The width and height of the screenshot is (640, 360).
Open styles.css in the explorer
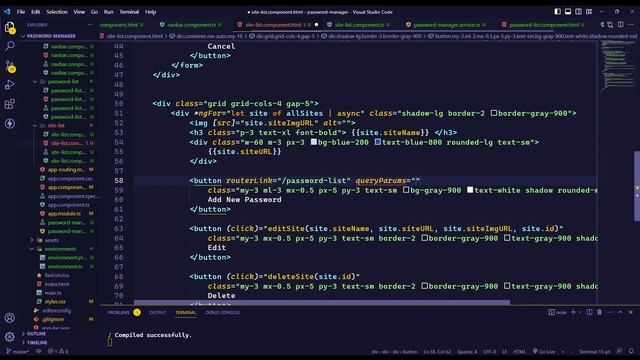point(55,302)
